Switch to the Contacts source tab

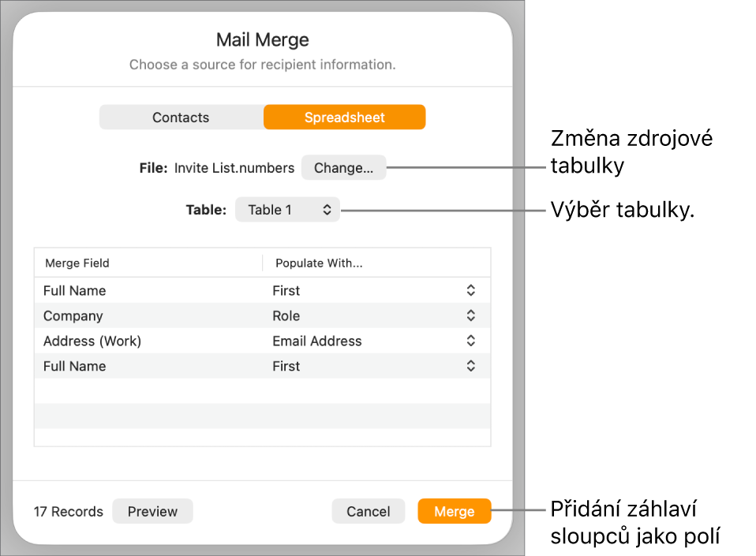pyautogui.click(x=181, y=117)
